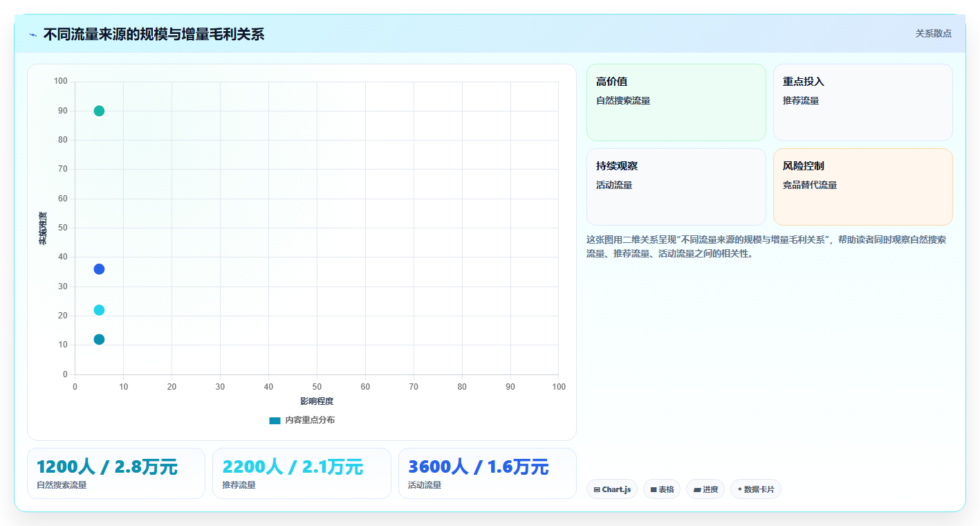
Task: Click the 3600人 / 1.6万元 stat card
Action: coord(488,473)
